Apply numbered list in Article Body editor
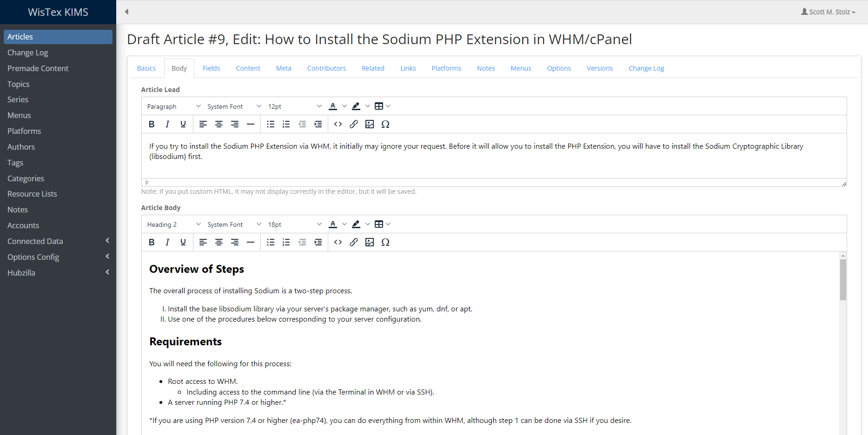The height and width of the screenshot is (435, 868). coord(286,242)
